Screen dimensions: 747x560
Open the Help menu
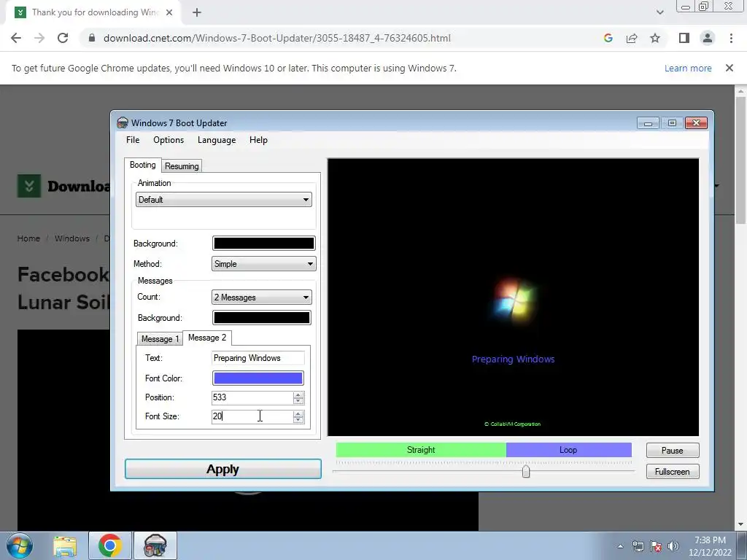[x=258, y=140]
